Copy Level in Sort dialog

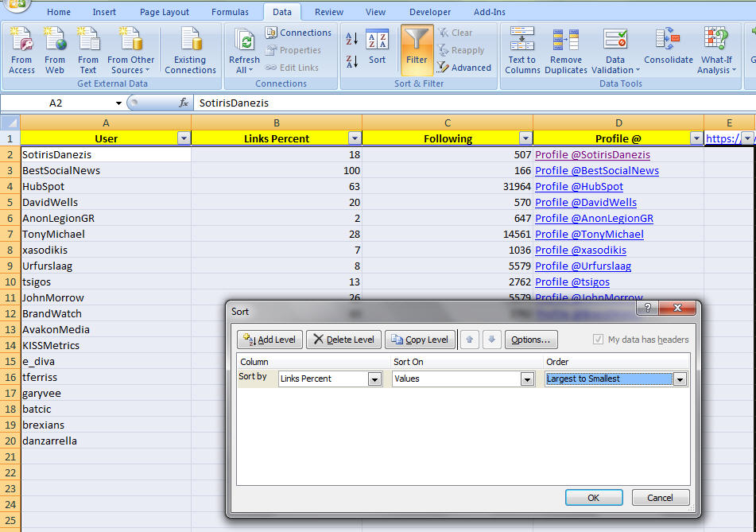tap(420, 340)
